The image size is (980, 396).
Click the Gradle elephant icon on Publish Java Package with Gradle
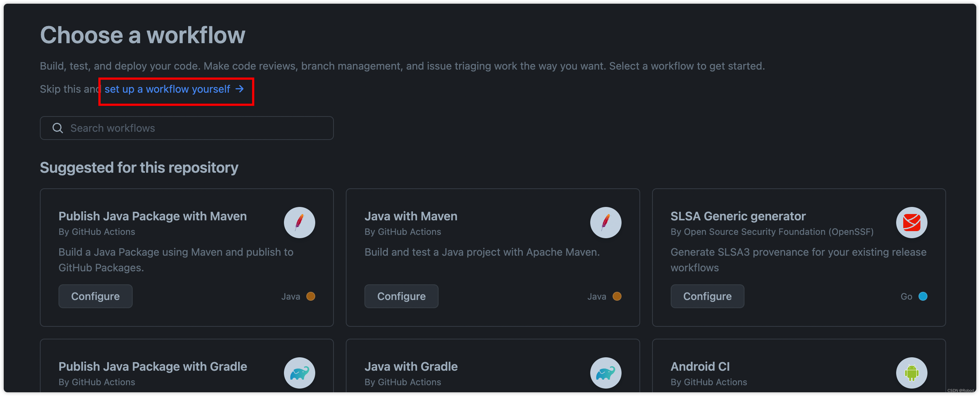(299, 373)
